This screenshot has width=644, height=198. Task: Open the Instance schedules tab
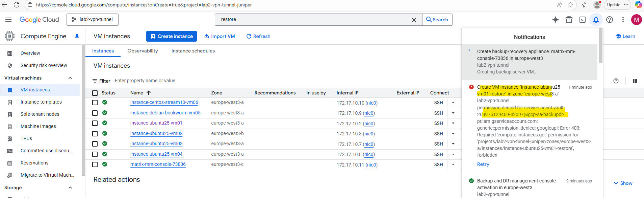tap(193, 51)
